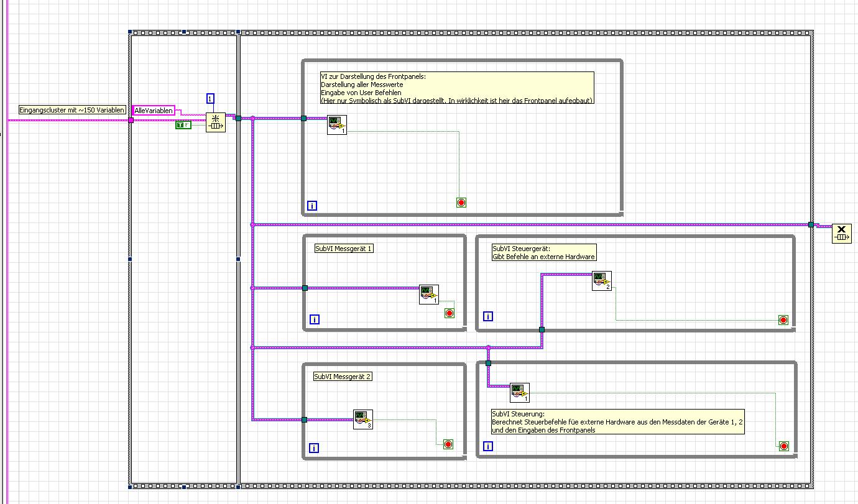Select stop terminal in Messgerät 1 loop
This screenshot has width=858, height=504.
(449, 313)
